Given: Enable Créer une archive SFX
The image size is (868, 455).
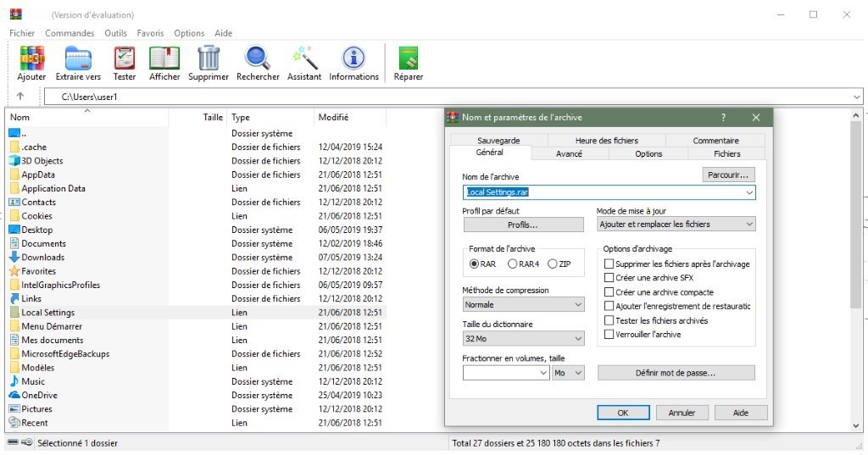Looking at the screenshot, I should (x=609, y=278).
